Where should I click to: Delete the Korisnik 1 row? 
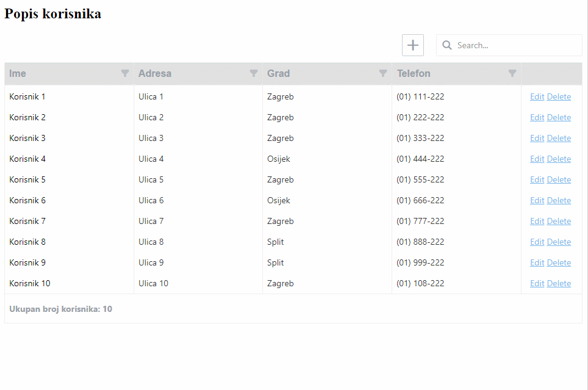coord(559,96)
